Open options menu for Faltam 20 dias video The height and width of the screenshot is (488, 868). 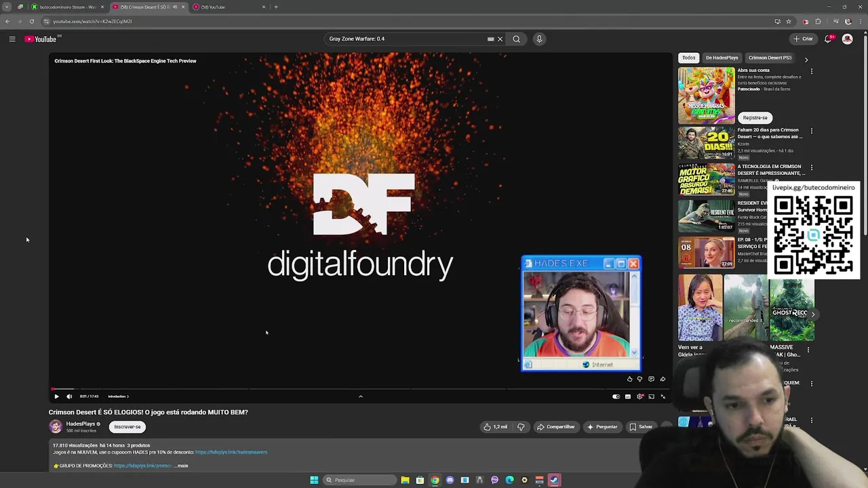tap(812, 131)
